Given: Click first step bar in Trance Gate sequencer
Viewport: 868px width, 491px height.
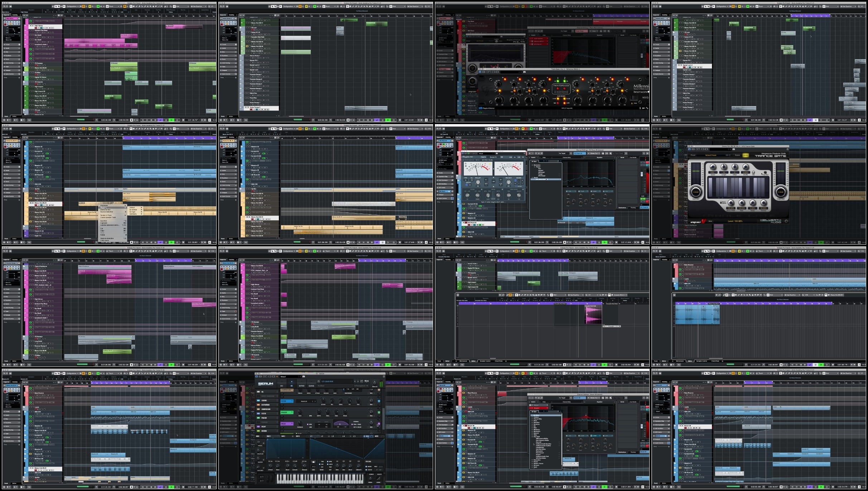Looking at the screenshot, I should point(711,187).
